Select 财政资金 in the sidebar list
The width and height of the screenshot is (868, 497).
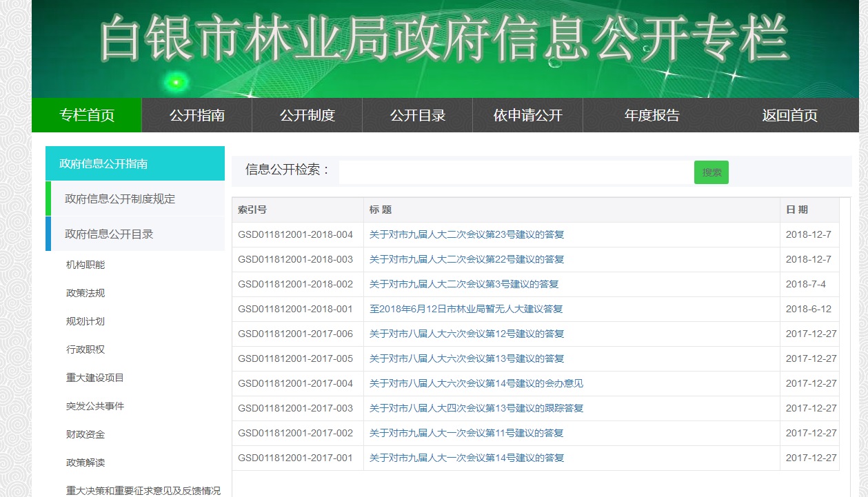tap(85, 434)
